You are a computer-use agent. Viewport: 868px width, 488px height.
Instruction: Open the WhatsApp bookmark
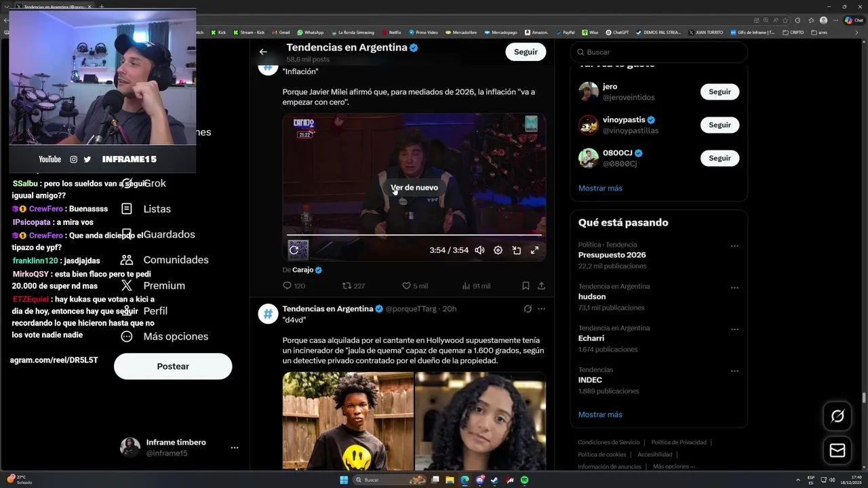[310, 32]
